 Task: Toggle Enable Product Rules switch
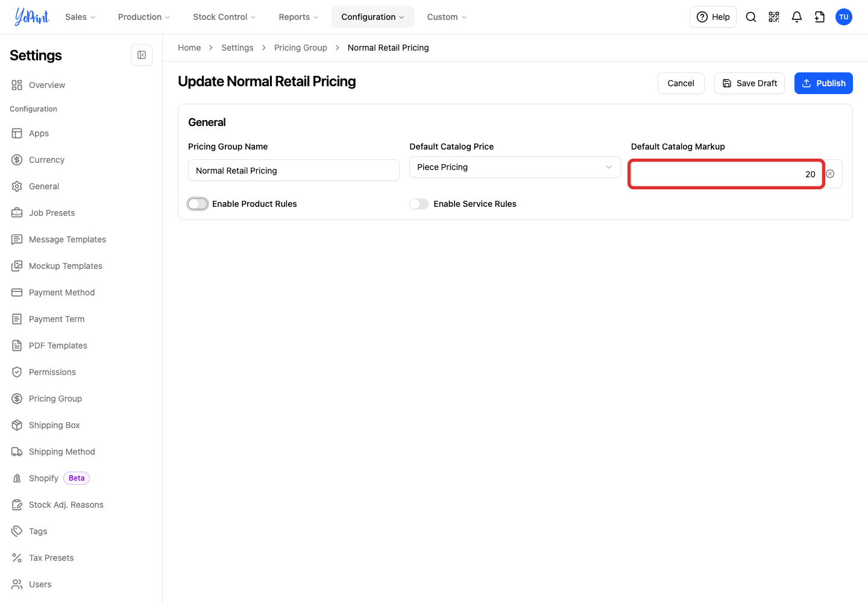click(198, 204)
